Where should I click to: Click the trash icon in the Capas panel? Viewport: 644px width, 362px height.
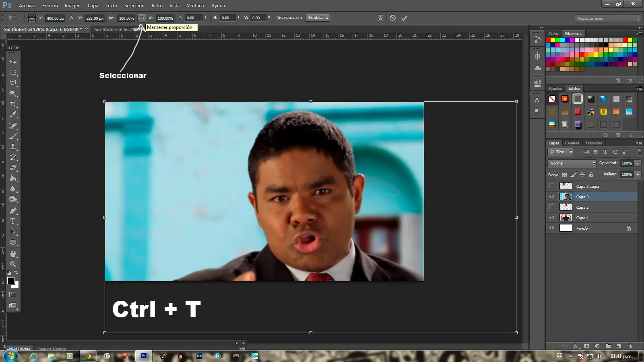tap(630, 346)
